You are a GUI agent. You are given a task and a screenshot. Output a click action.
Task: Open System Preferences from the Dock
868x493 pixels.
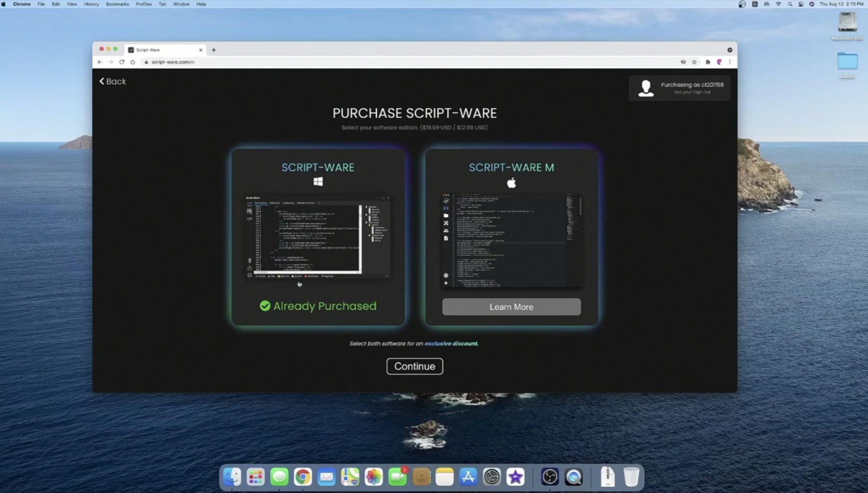pos(492,477)
